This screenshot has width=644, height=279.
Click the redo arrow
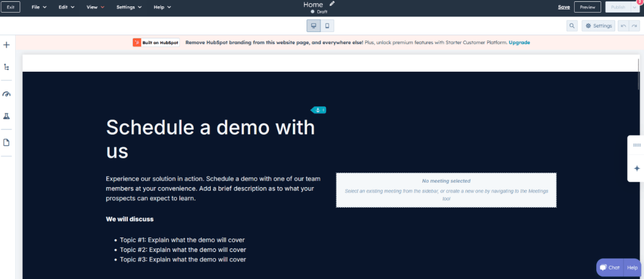tap(634, 26)
